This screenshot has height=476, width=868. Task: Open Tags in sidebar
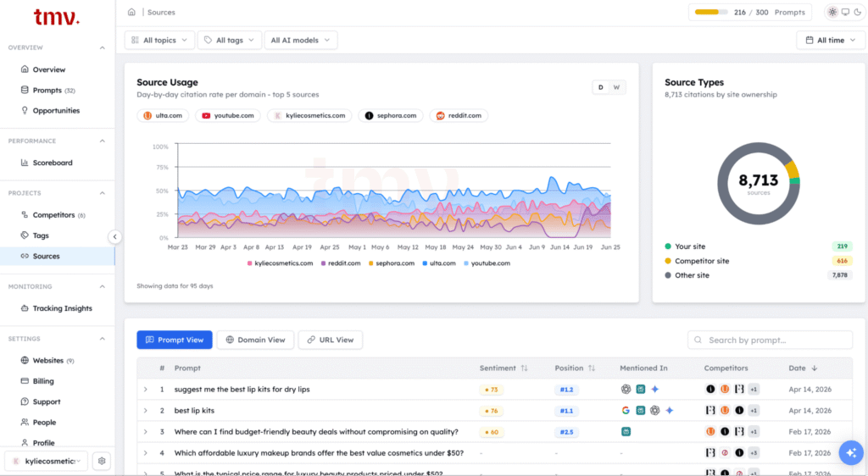pos(41,235)
